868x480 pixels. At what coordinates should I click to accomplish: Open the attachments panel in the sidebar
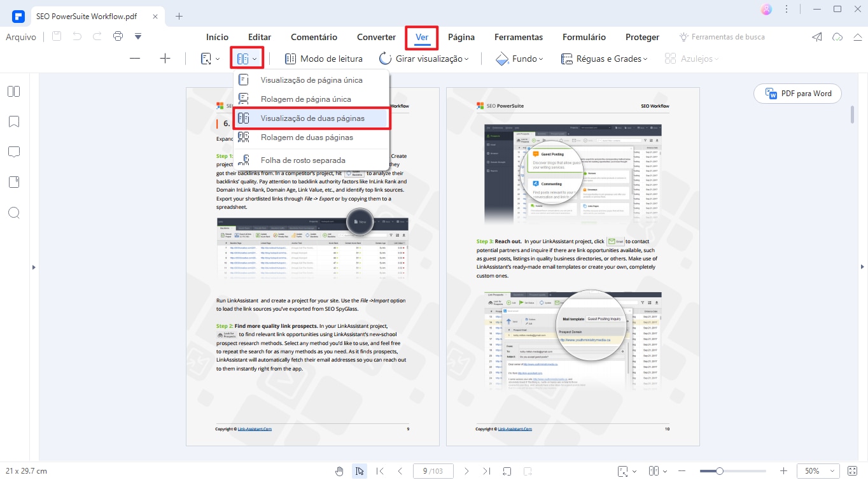pyautogui.click(x=14, y=182)
